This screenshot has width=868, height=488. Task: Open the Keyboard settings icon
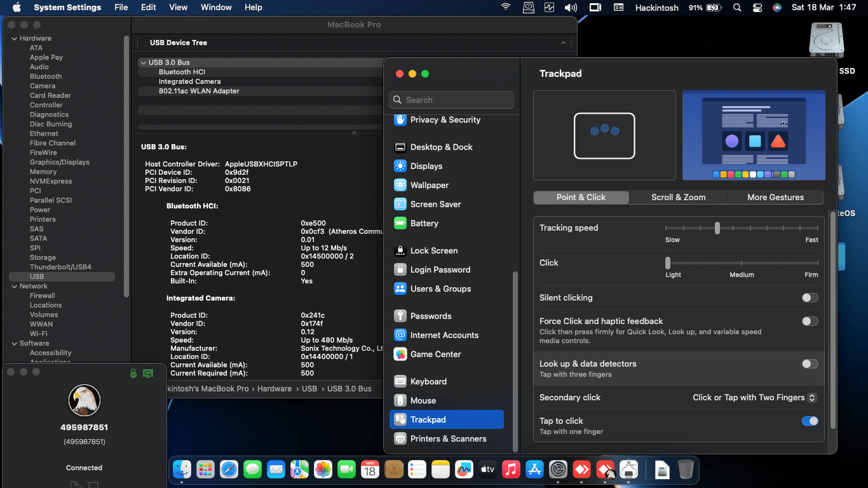(x=400, y=381)
